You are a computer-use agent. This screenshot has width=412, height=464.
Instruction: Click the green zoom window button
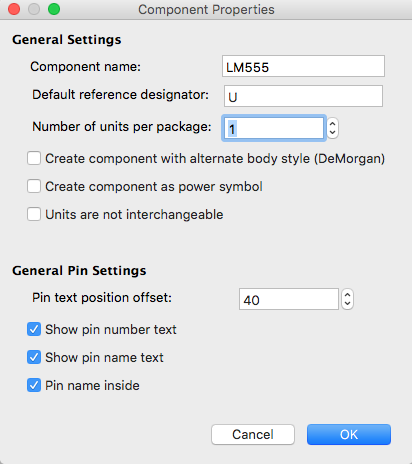click(54, 9)
